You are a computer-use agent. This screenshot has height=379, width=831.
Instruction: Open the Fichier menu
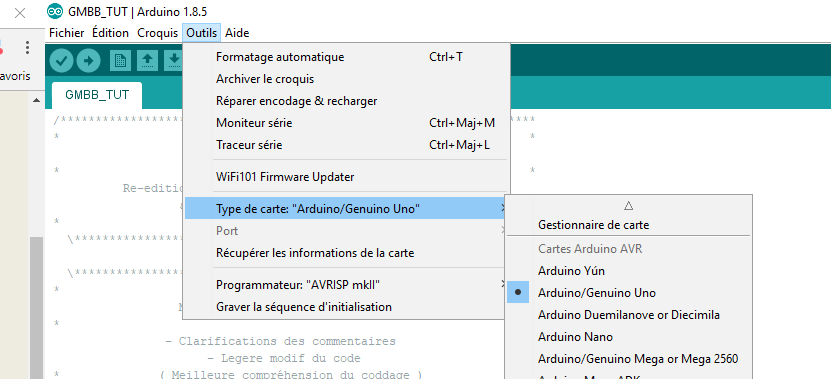click(x=67, y=33)
